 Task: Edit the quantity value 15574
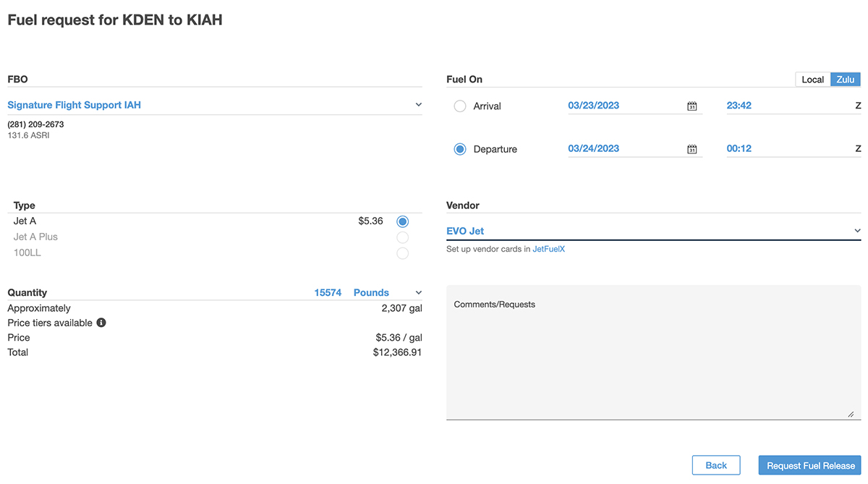point(328,292)
